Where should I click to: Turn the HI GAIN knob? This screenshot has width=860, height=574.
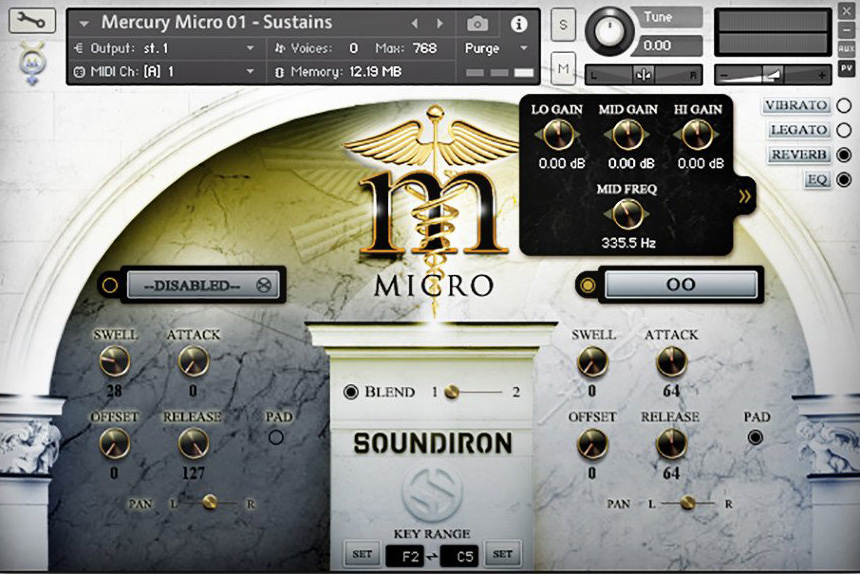[697, 134]
